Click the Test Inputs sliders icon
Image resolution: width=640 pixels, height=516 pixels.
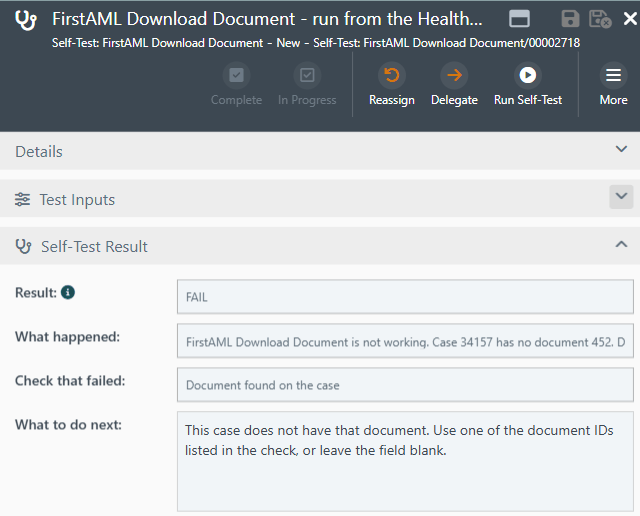pyautogui.click(x=22, y=200)
